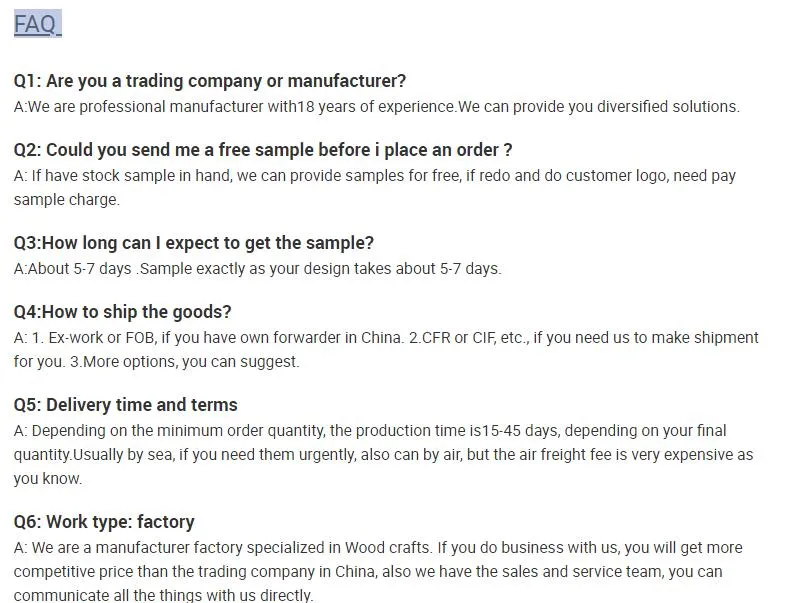
Task: Select the Q1 trading company or manufacturer question
Action: 210,81
